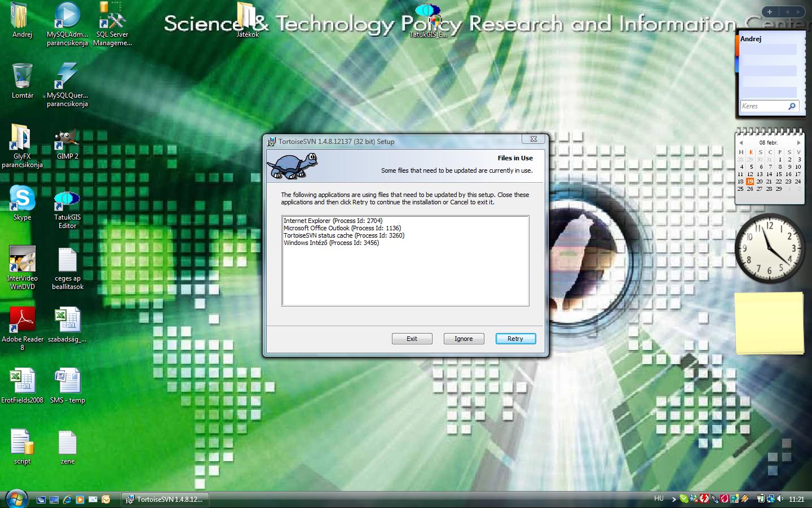The height and width of the screenshot is (508, 812).
Task: Launch InterVideo WinDVD from desktop
Action: tap(22, 268)
